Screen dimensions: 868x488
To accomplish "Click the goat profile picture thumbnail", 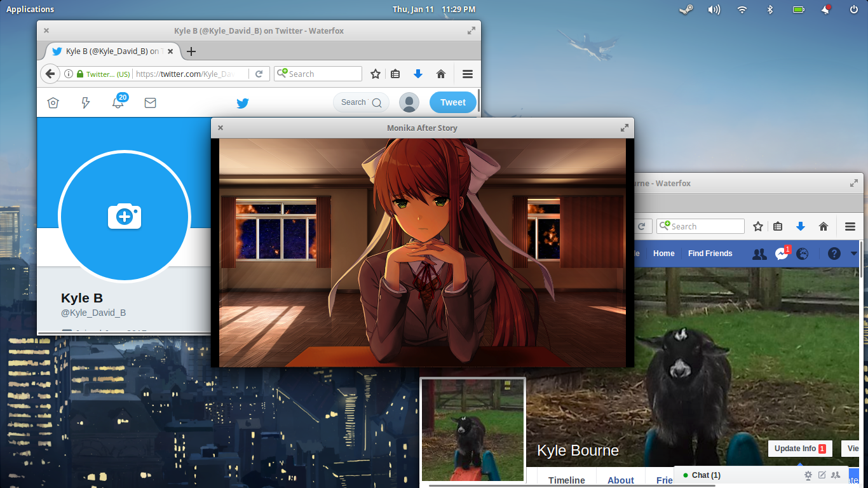I will [473, 430].
